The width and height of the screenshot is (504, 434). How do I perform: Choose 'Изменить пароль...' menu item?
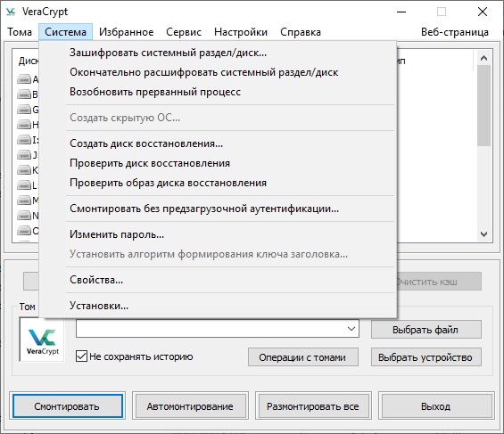tap(219, 234)
